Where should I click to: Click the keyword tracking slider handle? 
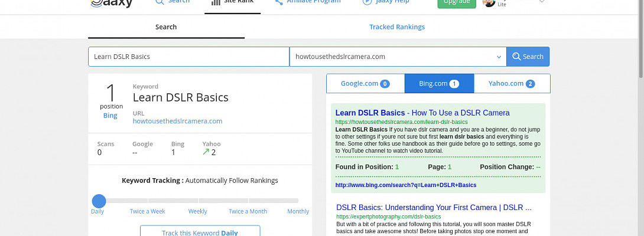point(99,201)
